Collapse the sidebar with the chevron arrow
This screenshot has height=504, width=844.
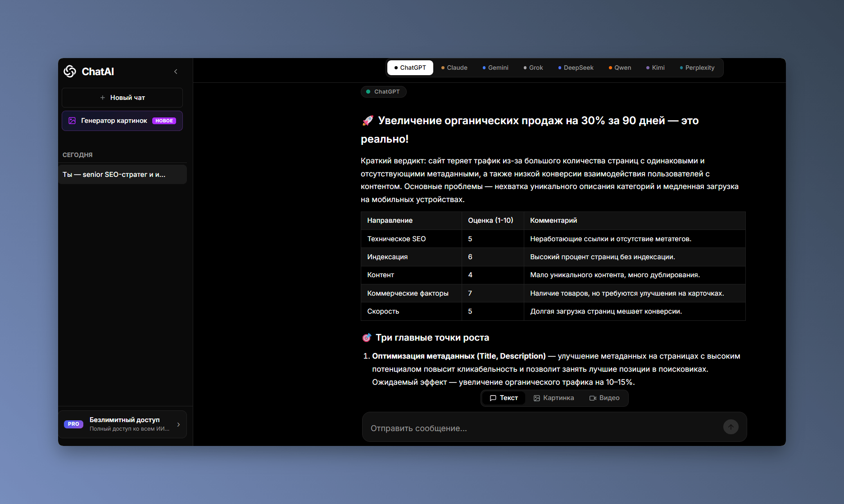pos(176,72)
